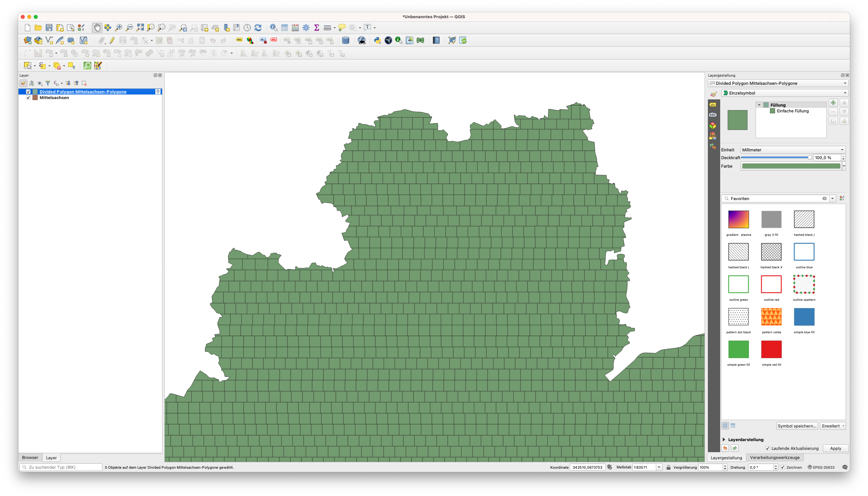Click the Farbe green color swatch
Viewport: 868px width, 496px height.
(x=791, y=166)
